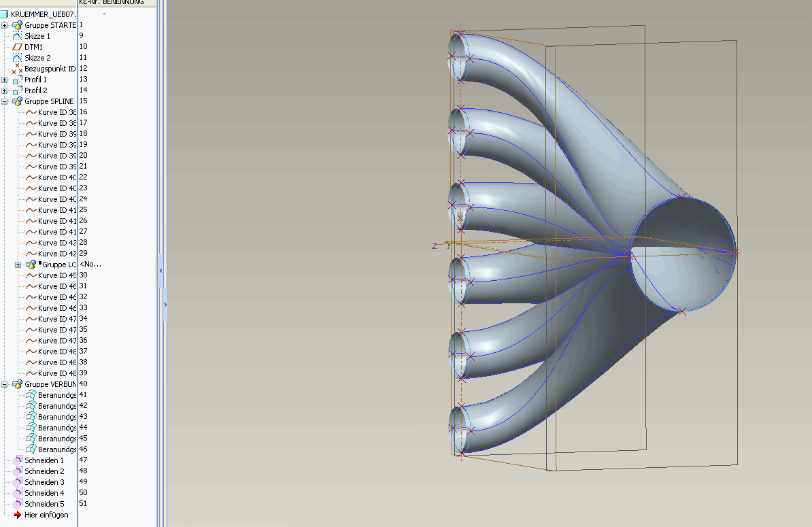Click the sketch icon beside Skizze 2
The image size is (812, 527).
(x=17, y=58)
